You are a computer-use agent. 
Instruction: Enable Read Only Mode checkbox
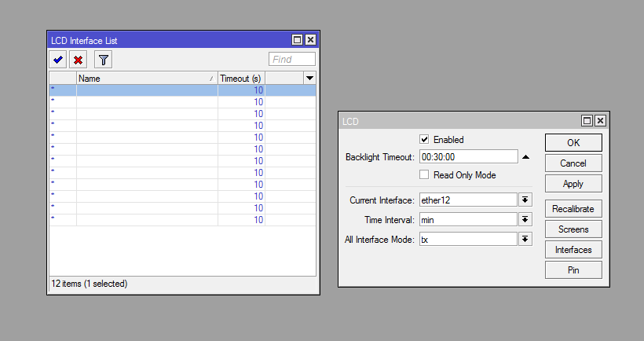click(424, 174)
